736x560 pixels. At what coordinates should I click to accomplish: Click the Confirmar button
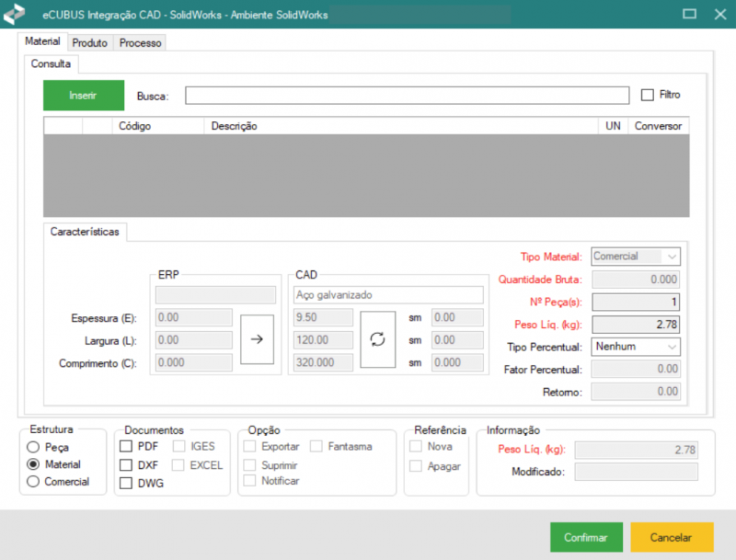coord(586,538)
